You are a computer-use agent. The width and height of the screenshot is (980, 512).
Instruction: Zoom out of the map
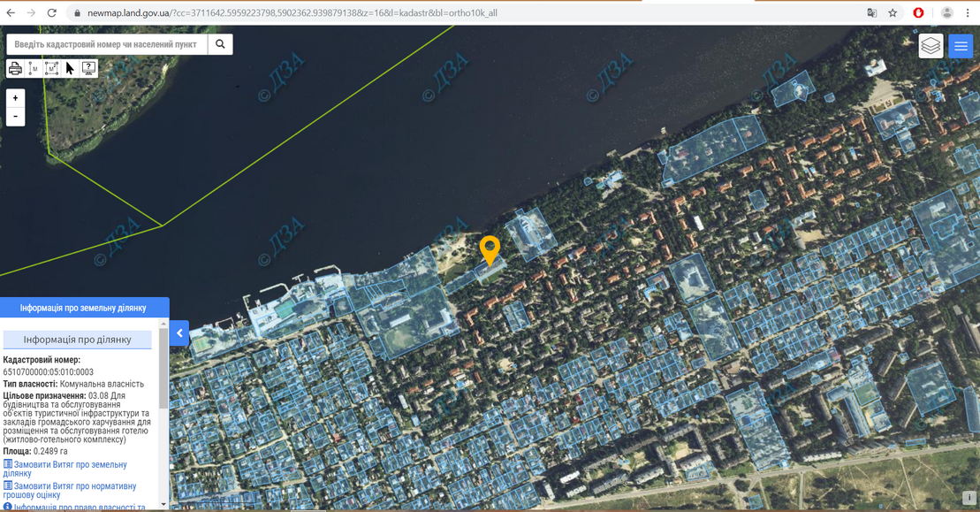[x=15, y=117]
